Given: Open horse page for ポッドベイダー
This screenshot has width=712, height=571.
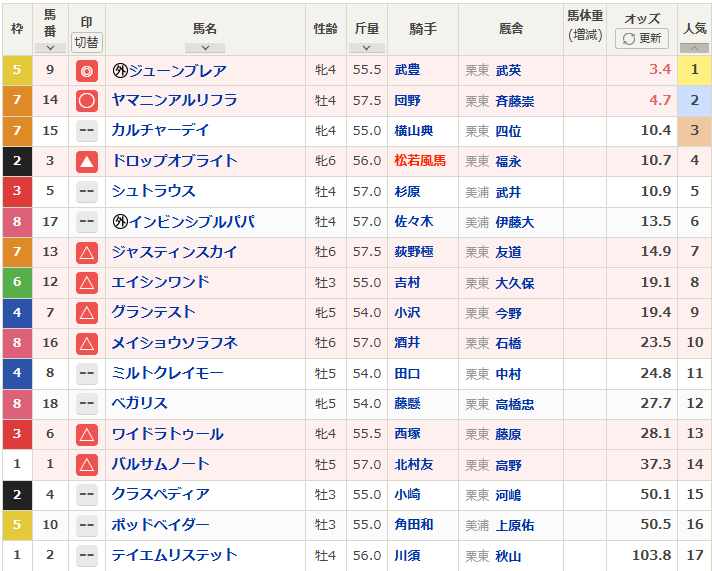Looking at the screenshot, I should pos(160,525).
